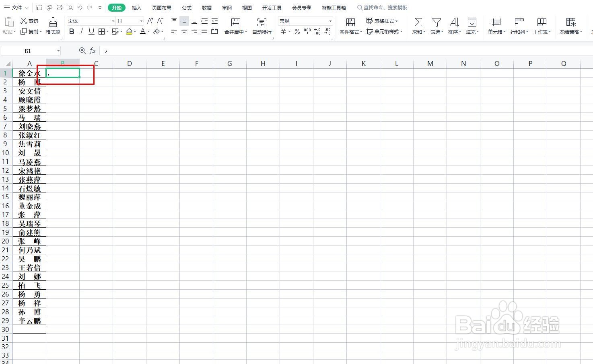Image resolution: width=593 pixels, height=364 pixels.
Task: Open the font size dropdown
Action: 141,21
